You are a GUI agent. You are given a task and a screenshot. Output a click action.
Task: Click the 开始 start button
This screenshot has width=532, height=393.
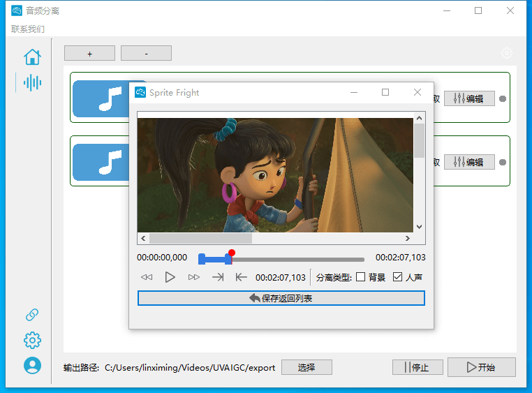pos(482,367)
